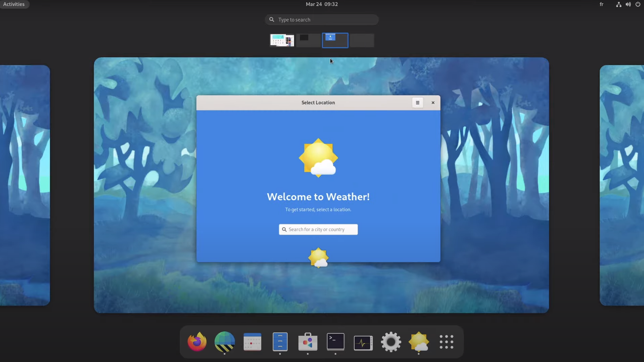Viewport: 644px width, 362px height.
Task: Show the all-applications grid
Action: (446, 342)
